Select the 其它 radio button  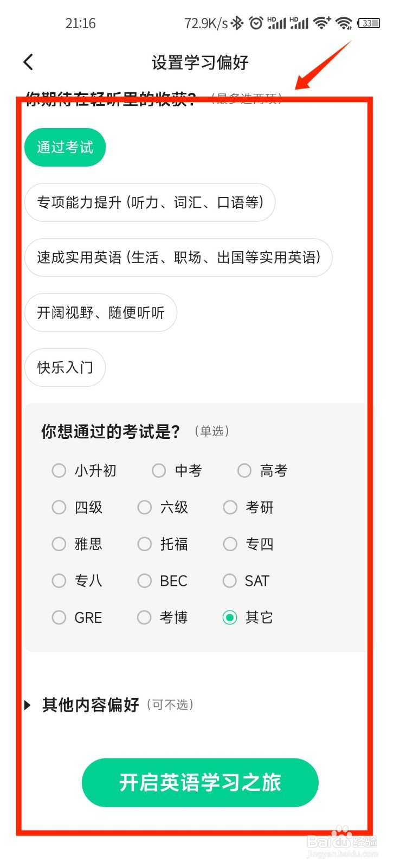[230, 617]
